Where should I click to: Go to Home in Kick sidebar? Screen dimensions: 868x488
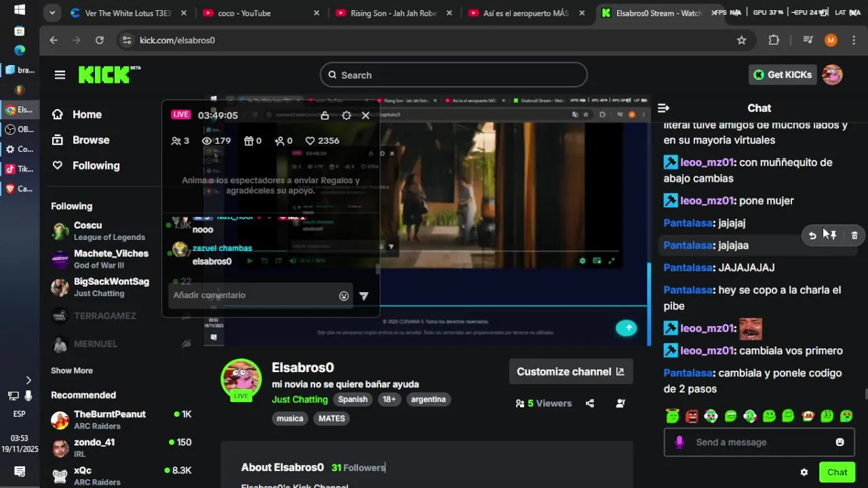point(77,115)
